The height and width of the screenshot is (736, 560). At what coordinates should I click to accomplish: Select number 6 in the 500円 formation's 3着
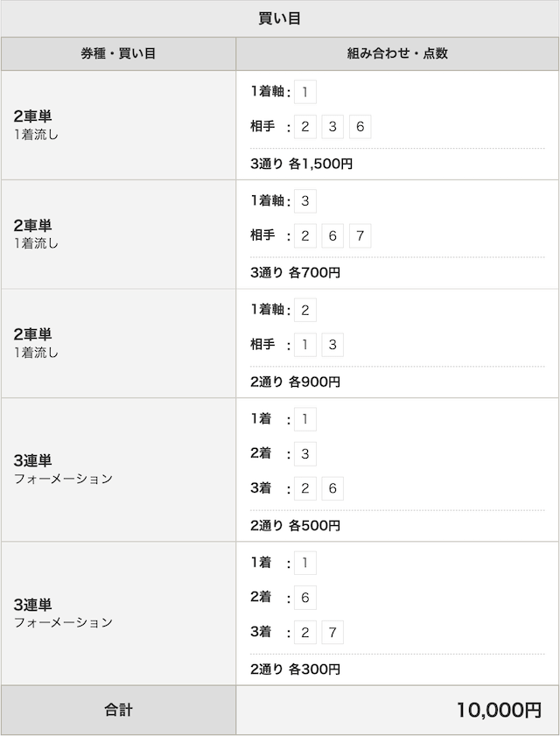pos(332,488)
